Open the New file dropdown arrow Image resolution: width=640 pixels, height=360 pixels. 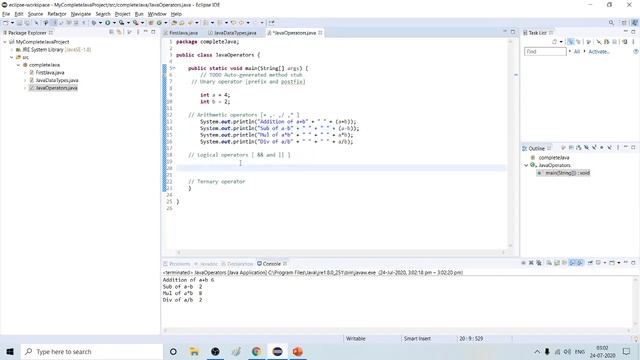[x=12, y=22]
